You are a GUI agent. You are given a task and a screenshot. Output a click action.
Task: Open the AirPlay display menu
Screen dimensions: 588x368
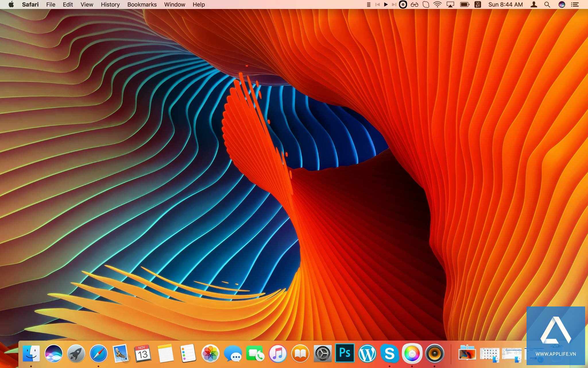coord(450,5)
